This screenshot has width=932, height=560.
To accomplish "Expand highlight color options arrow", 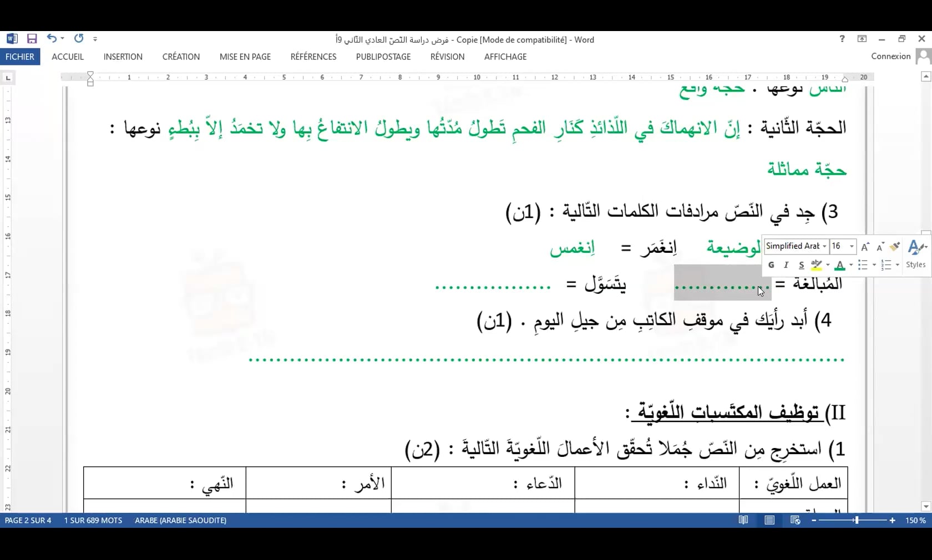I will click(x=828, y=265).
